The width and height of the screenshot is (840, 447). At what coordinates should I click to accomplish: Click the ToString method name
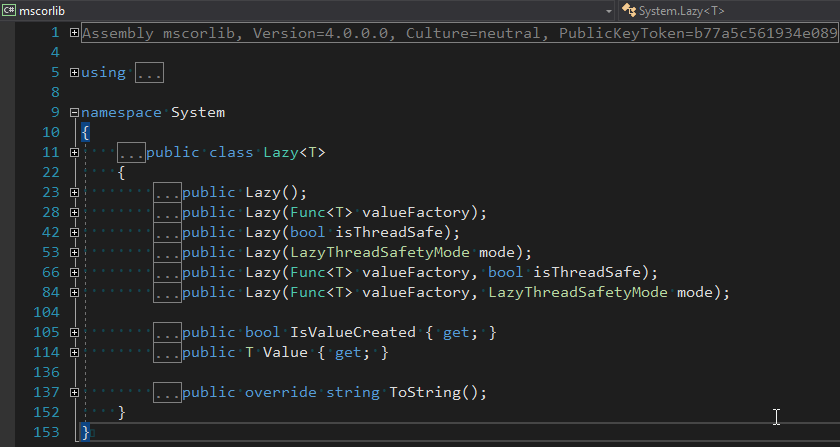425,393
